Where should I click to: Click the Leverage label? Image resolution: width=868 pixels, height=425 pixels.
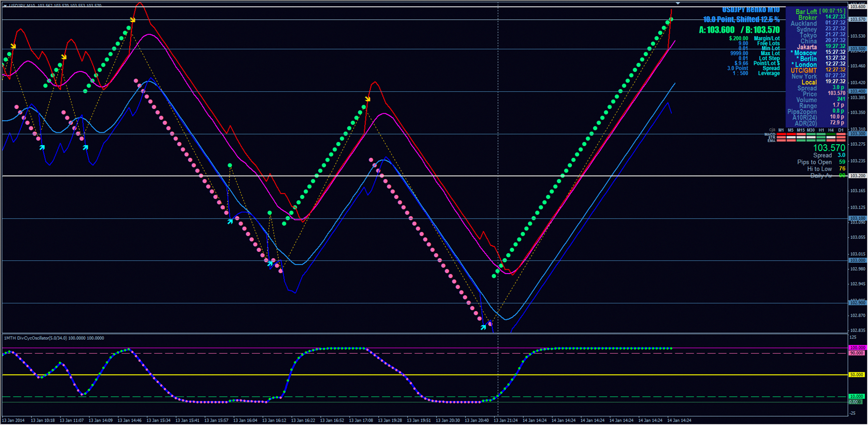pyautogui.click(x=769, y=73)
